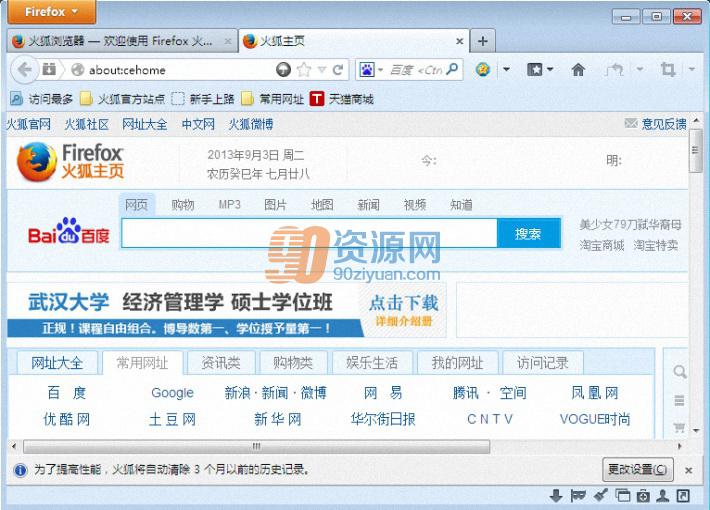The height and width of the screenshot is (510, 710).
Task: Dismiss the history notification bar
Action: pos(688,471)
